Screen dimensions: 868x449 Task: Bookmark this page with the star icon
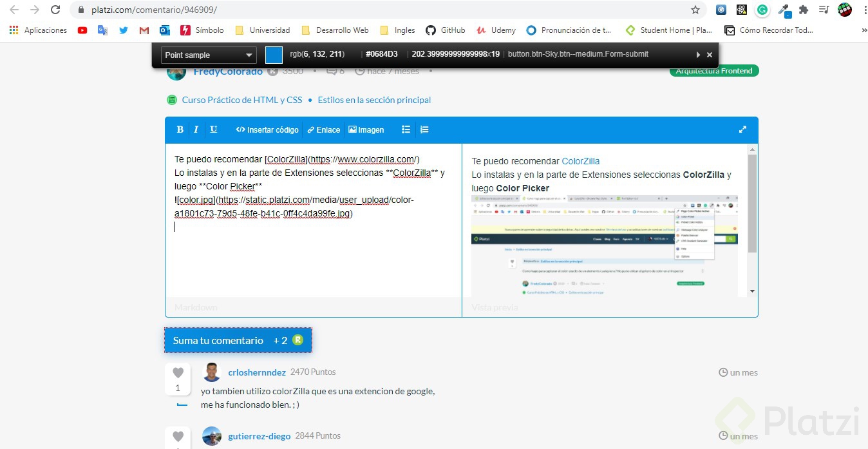[695, 10]
